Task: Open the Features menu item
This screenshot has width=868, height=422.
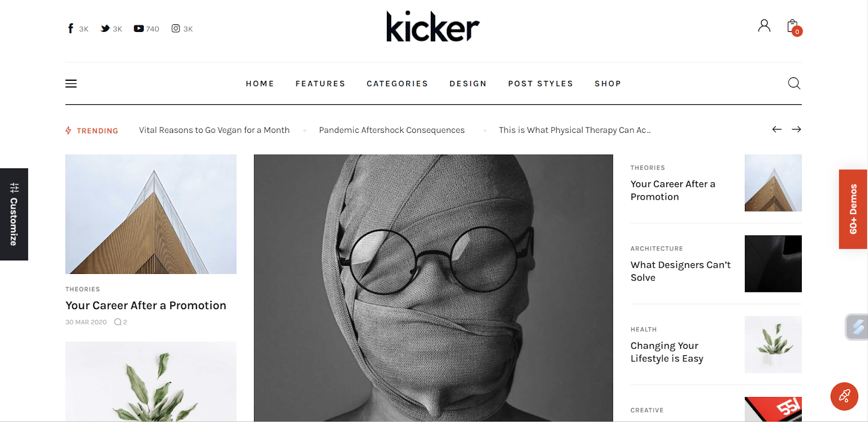Action: (320, 84)
